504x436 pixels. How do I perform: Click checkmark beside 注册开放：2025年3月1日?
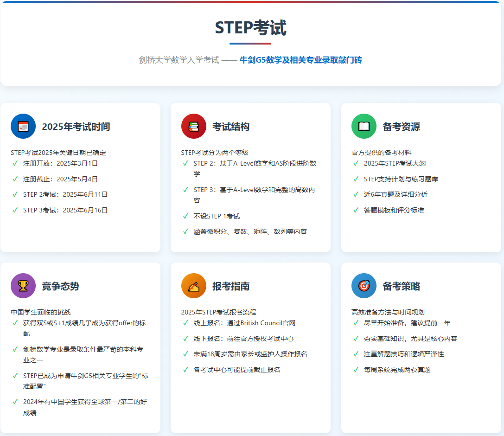tap(15, 163)
